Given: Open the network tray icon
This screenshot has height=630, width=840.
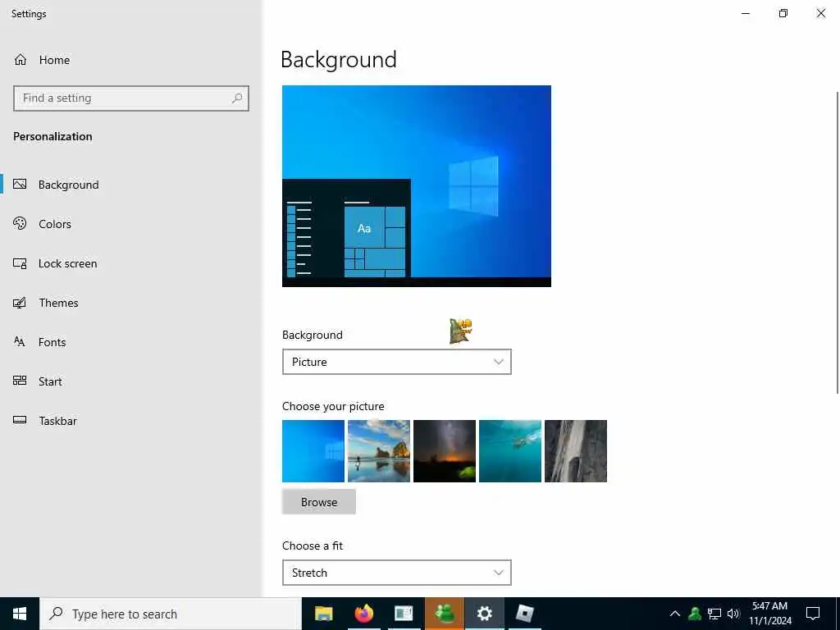Looking at the screenshot, I should point(714,614).
